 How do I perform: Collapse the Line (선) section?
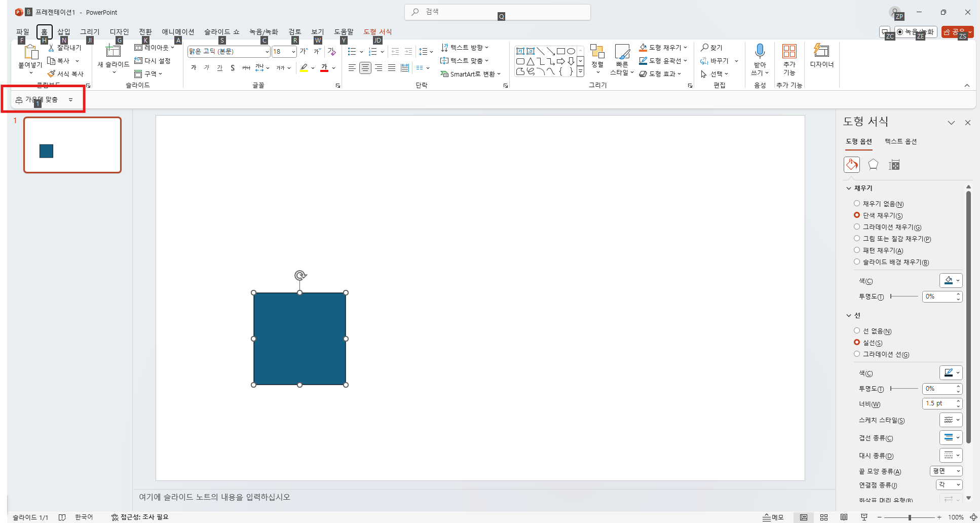tap(849, 315)
